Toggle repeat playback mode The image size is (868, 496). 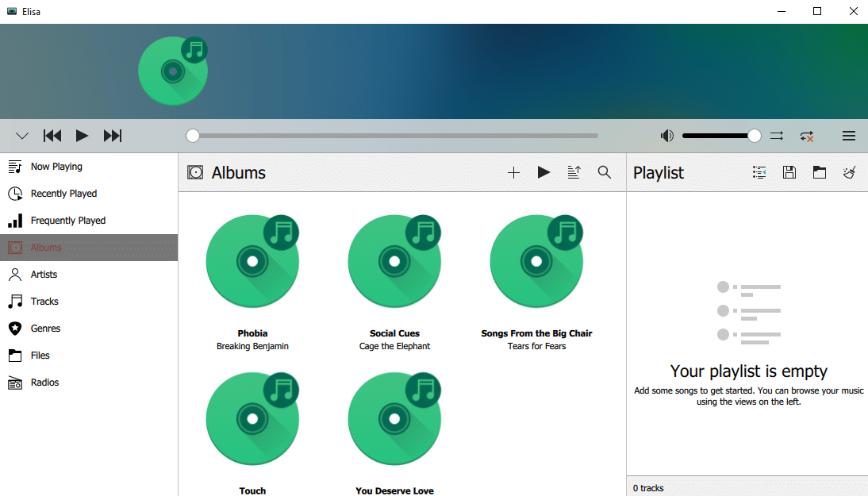coord(807,136)
